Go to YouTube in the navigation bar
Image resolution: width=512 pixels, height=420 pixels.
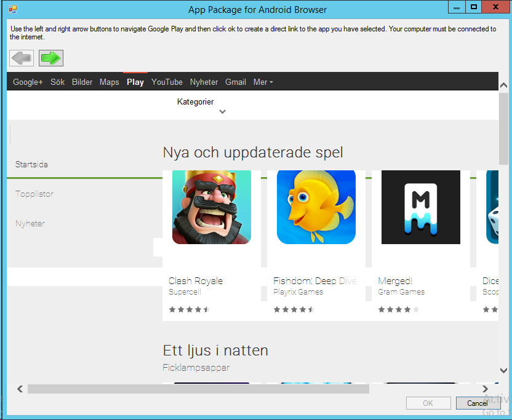167,82
